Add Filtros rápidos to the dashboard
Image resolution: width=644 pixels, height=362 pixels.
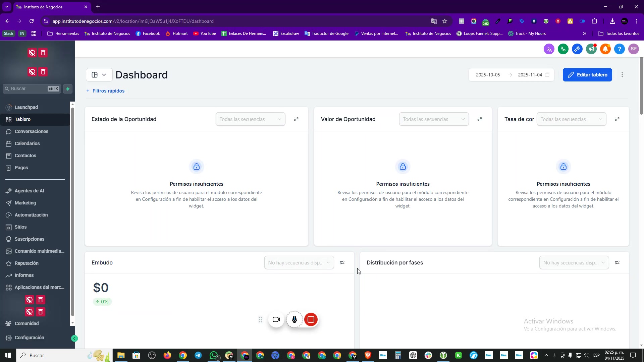point(105,91)
